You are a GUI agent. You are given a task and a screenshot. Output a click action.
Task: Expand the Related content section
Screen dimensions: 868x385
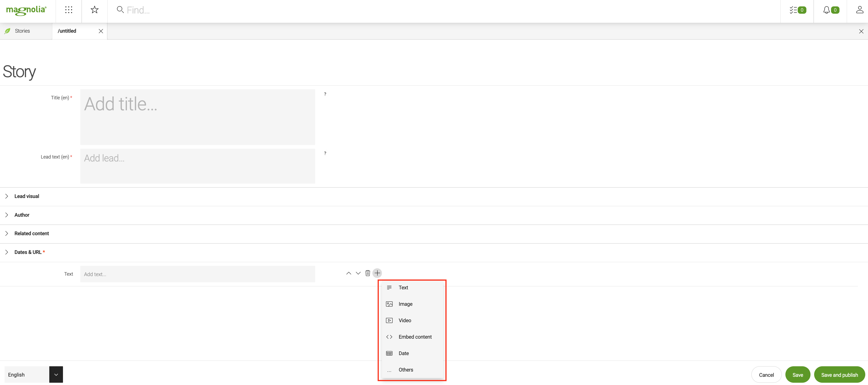pyautogui.click(x=6, y=234)
